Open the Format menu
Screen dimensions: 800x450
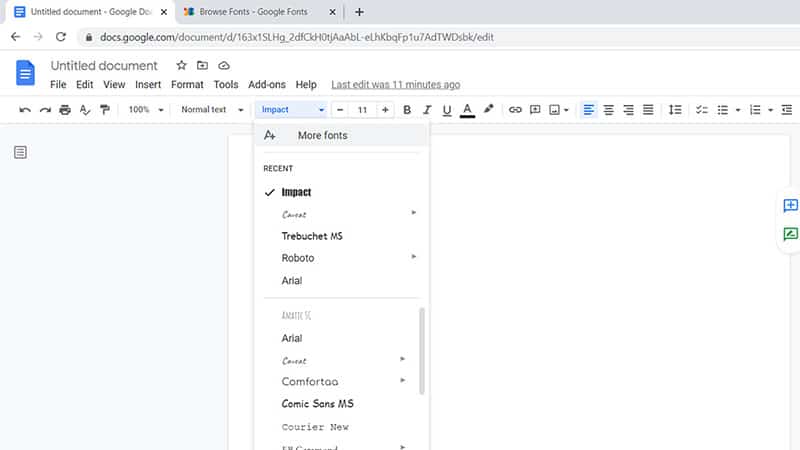(x=187, y=85)
